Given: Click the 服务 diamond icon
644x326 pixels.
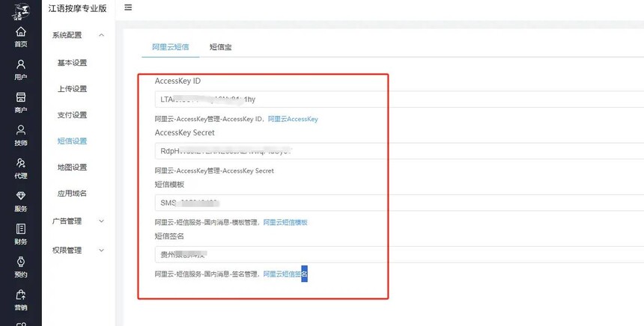Looking at the screenshot, I should (x=20, y=200).
